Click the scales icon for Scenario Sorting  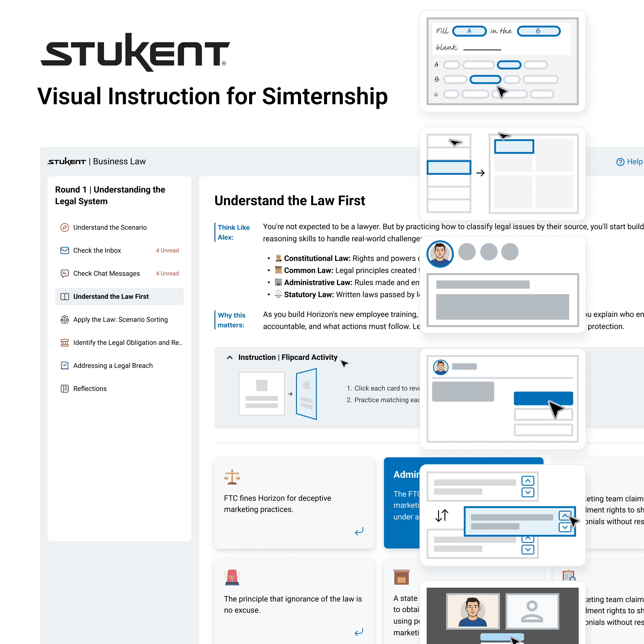(65, 319)
